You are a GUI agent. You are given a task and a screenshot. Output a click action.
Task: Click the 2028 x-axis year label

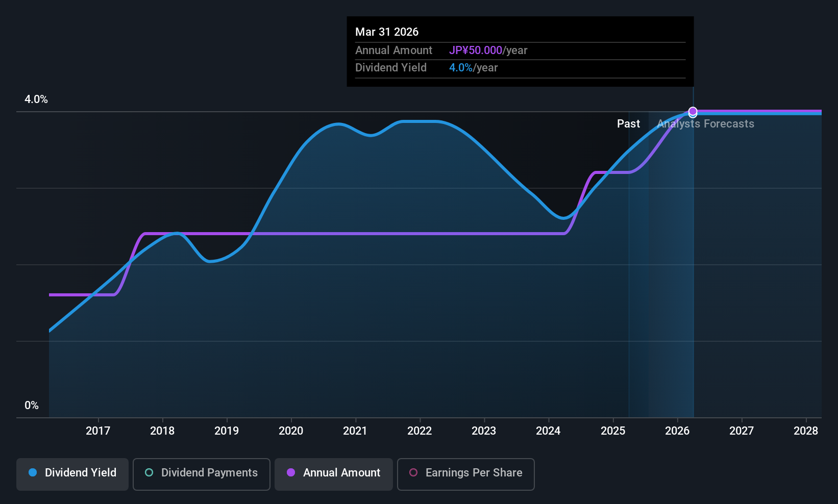(x=806, y=431)
